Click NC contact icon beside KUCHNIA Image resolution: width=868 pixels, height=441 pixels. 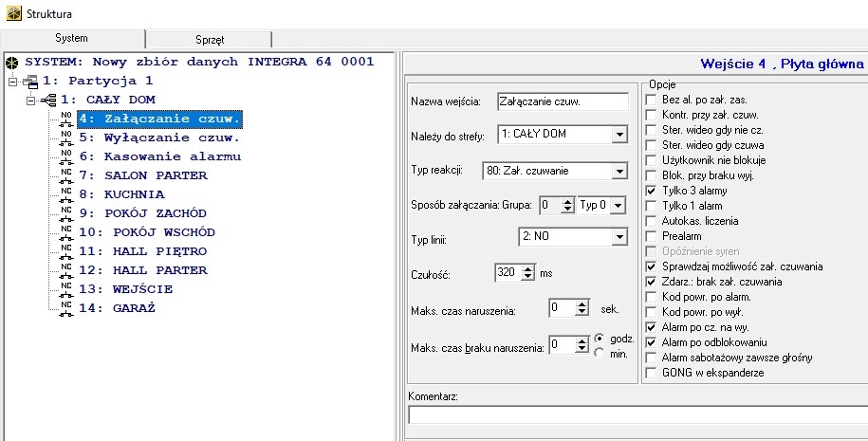(66, 194)
